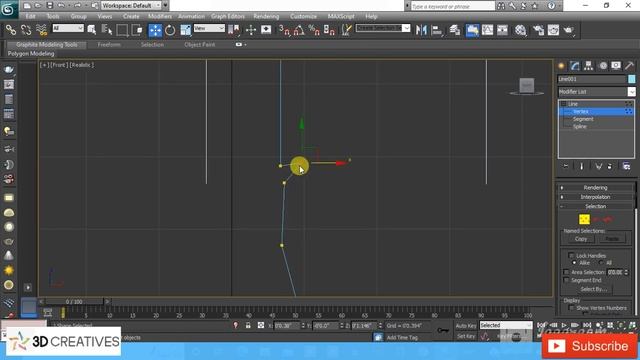Open Select by Name dialog icon
Image resolution: width=640 pixels, height=360 pixels.
(x=107, y=30)
